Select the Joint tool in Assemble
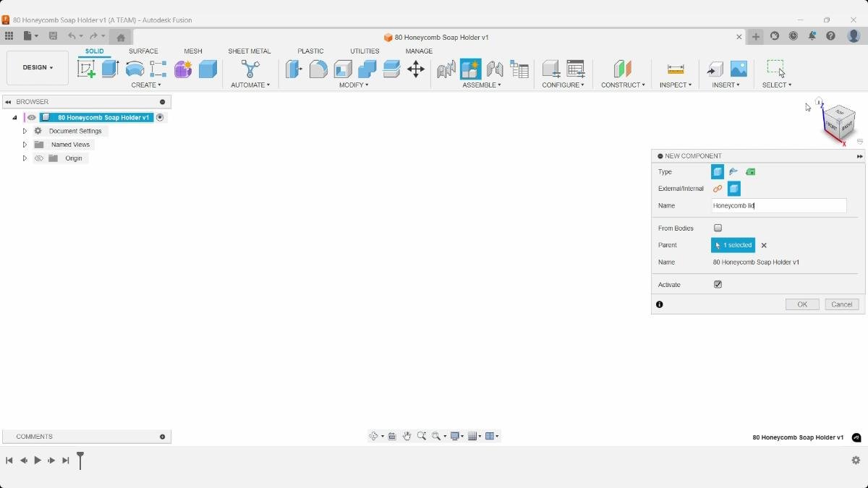This screenshot has width=868, height=488. (x=446, y=69)
